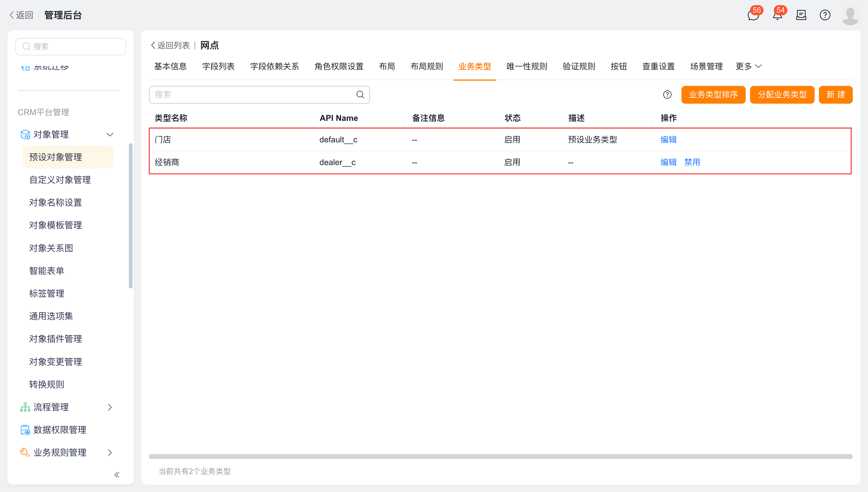The height and width of the screenshot is (492, 868).
Task: Open the user avatar profile menu
Action: click(x=850, y=16)
